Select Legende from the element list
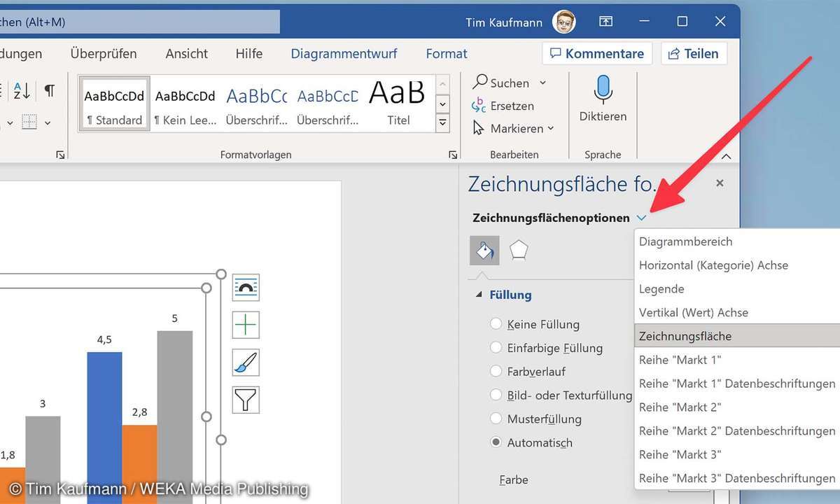This screenshot has height=504, width=840. [x=661, y=289]
